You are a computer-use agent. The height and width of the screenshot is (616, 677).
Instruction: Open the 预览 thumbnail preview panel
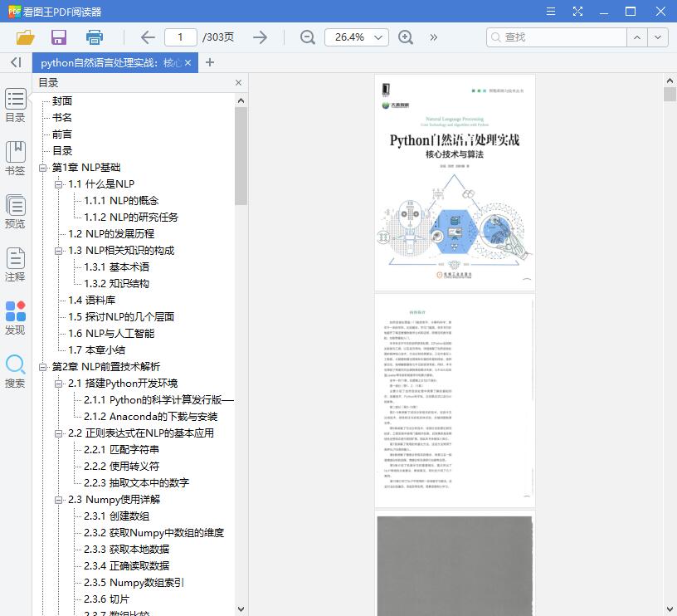tap(16, 212)
